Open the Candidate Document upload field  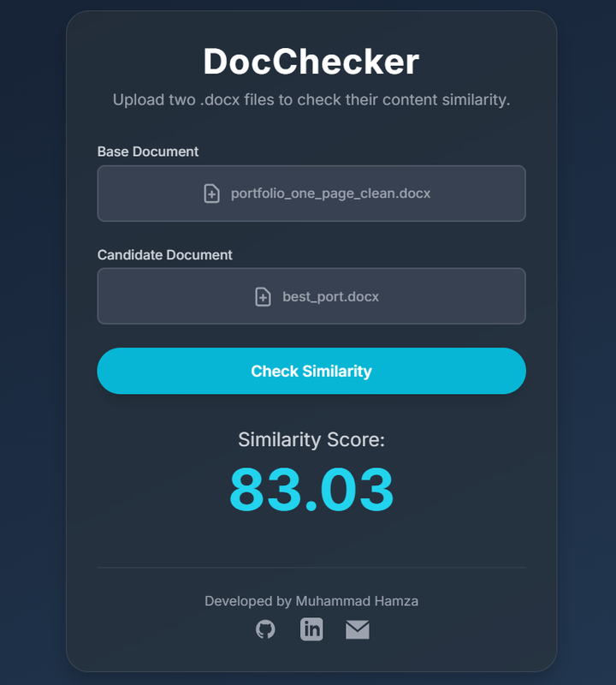tap(311, 296)
